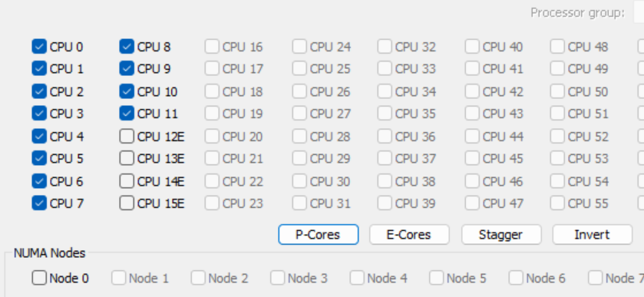Click the disabled CPU 19 checkbox
The image size is (644, 297).
pyautogui.click(x=212, y=113)
